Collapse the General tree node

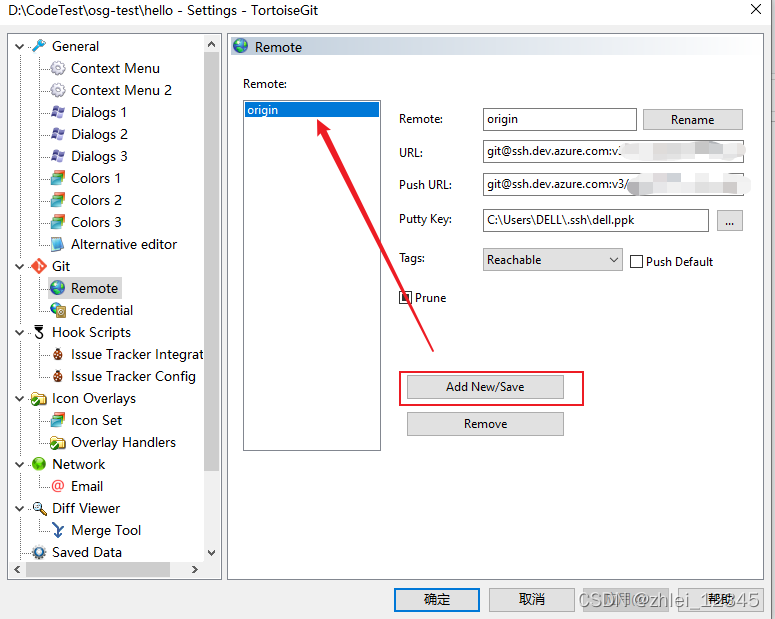[x=19, y=46]
